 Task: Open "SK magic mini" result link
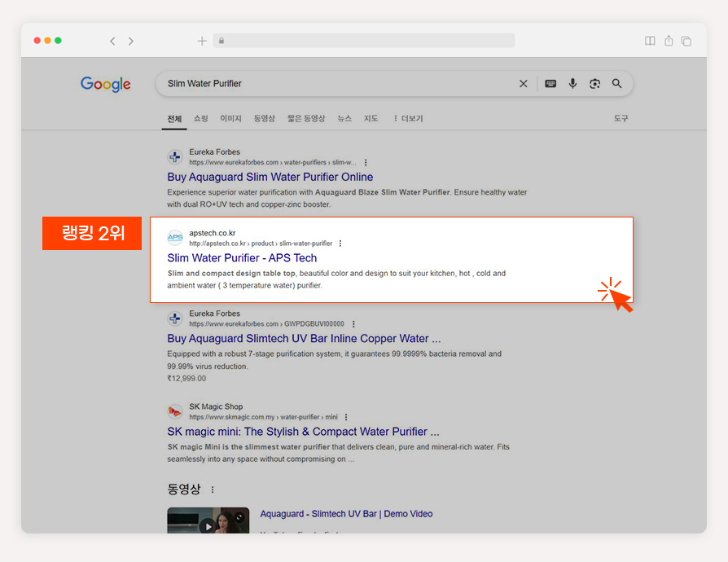tap(303, 432)
